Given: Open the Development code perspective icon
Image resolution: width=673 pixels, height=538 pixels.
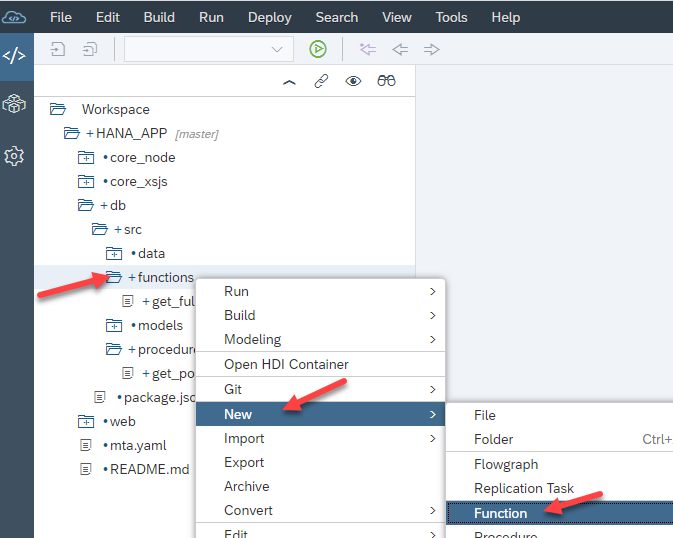Looking at the screenshot, I should (x=14, y=56).
